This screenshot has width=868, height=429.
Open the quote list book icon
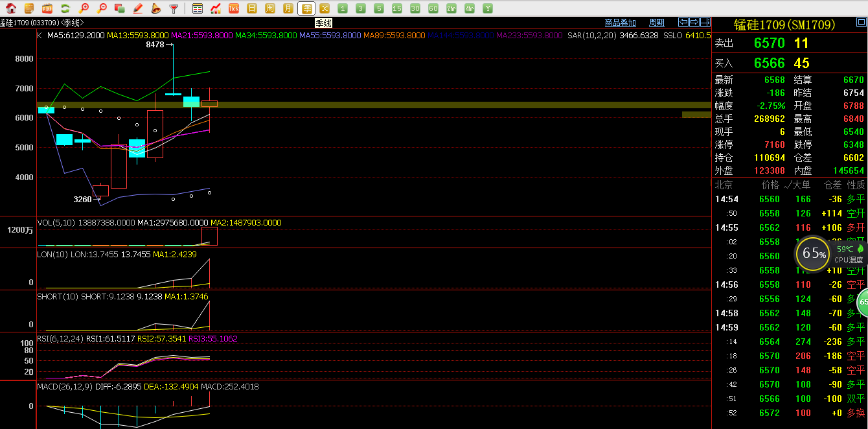[x=29, y=8]
